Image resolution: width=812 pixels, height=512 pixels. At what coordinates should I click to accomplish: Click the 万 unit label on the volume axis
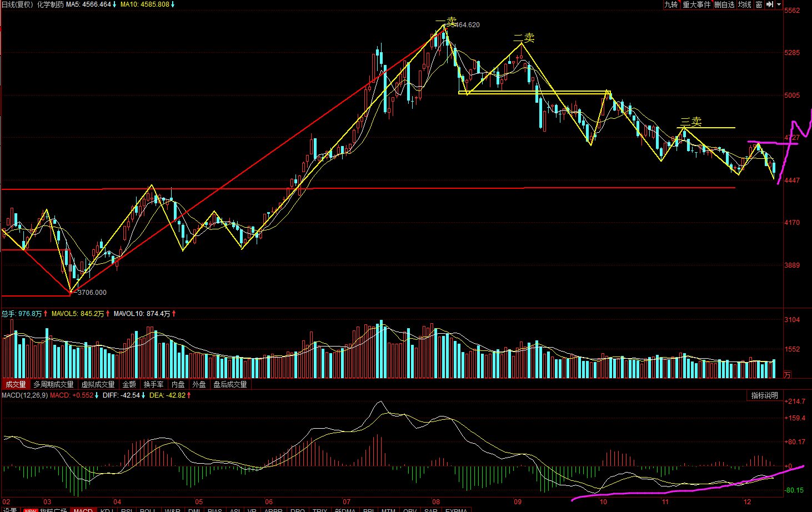[x=787, y=375]
